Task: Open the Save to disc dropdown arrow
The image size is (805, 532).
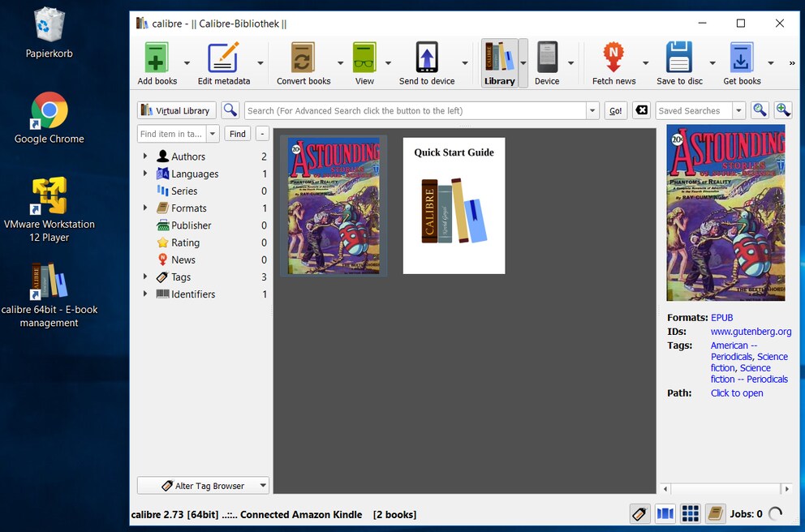Action: click(712, 63)
